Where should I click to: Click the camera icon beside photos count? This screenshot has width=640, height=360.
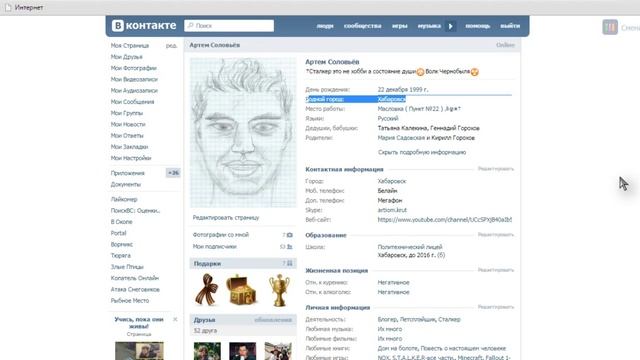pos(289,235)
